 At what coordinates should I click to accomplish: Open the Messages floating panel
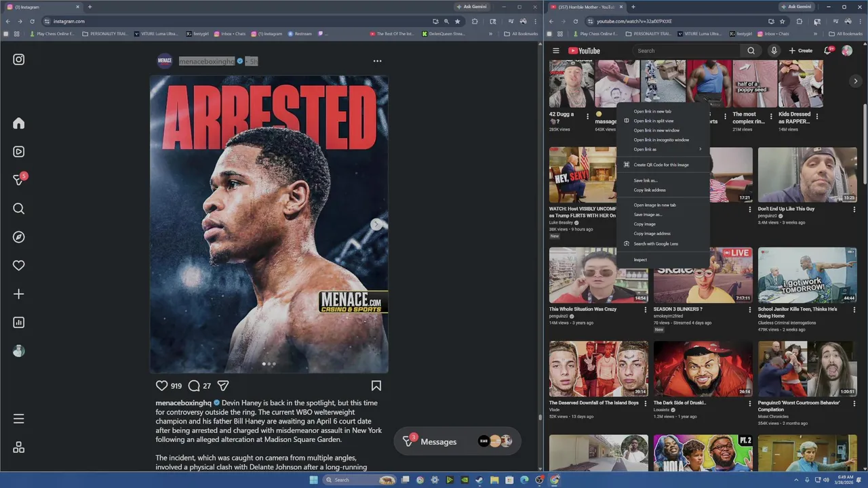(458, 442)
